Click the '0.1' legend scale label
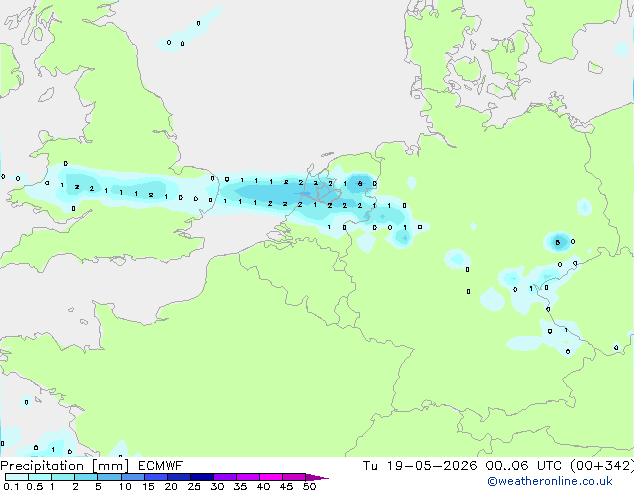 [x=11, y=486]
